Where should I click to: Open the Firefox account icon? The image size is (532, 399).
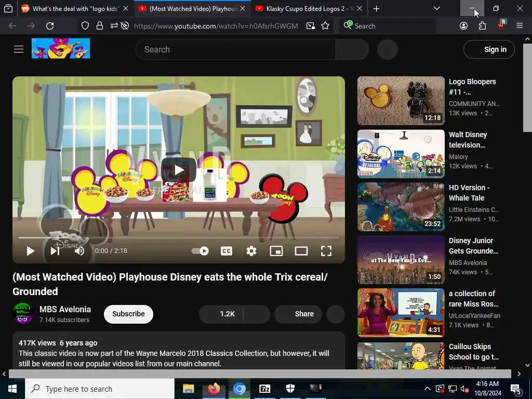tap(463, 26)
